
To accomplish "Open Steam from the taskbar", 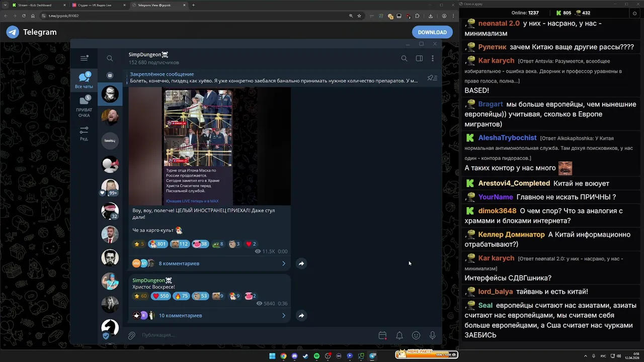I will 305,356.
